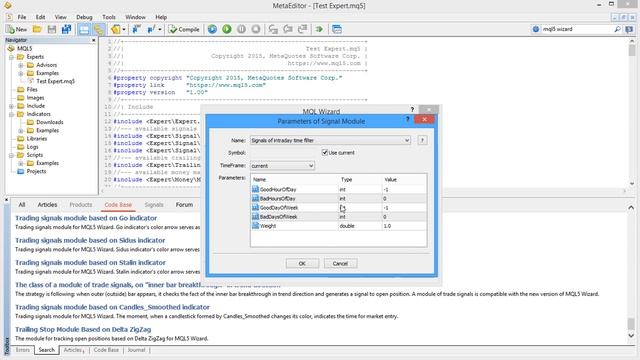Click the yellow tag navigation toolbar icon
The height and width of the screenshot is (360, 640).
(116, 29)
